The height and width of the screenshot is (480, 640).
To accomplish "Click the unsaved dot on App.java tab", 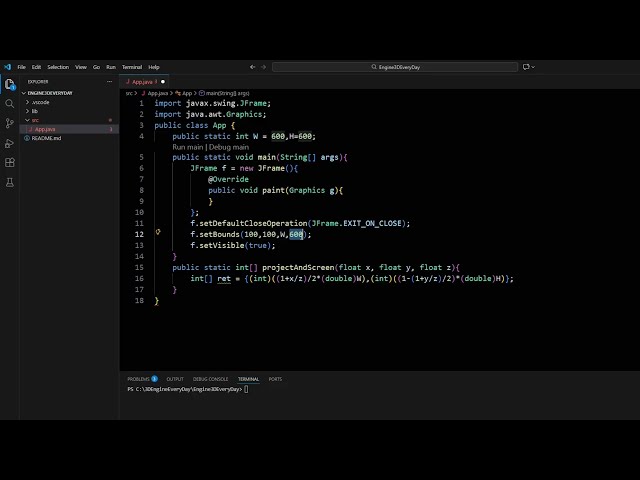I will [x=163, y=82].
